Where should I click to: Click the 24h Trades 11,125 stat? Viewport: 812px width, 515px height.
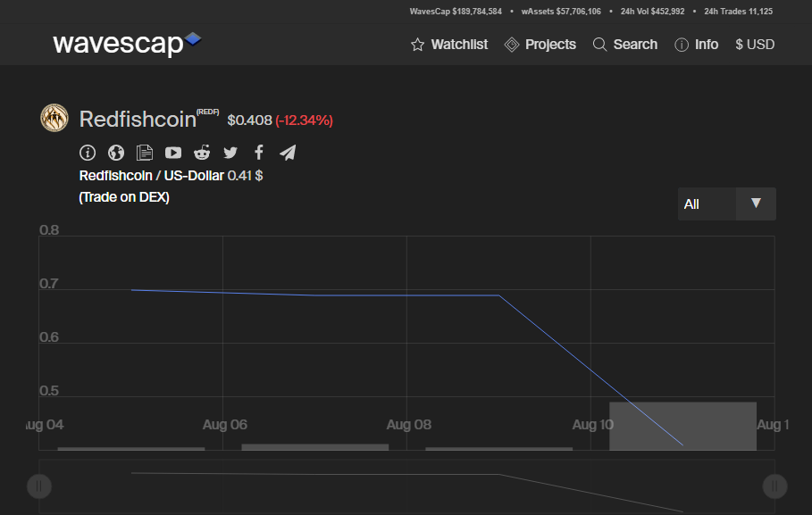739,12
